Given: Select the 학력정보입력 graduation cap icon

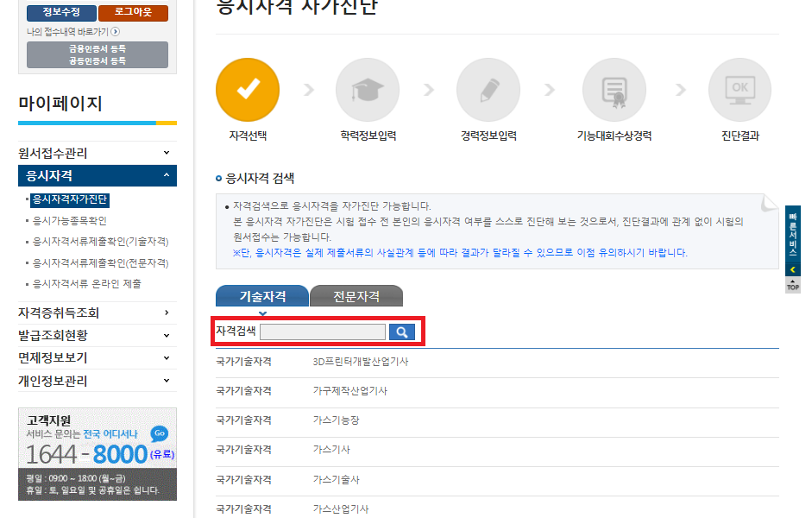Looking at the screenshot, I should (368, 89).
